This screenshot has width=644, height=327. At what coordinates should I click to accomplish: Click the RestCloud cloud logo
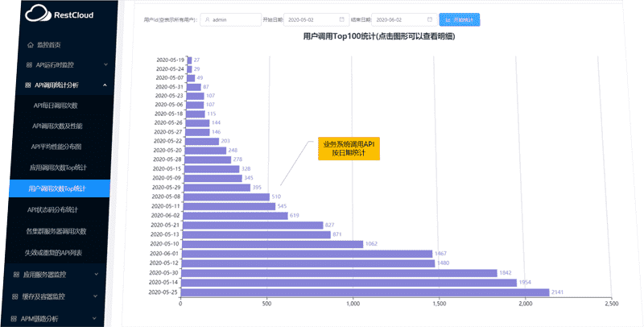point(38,14)
